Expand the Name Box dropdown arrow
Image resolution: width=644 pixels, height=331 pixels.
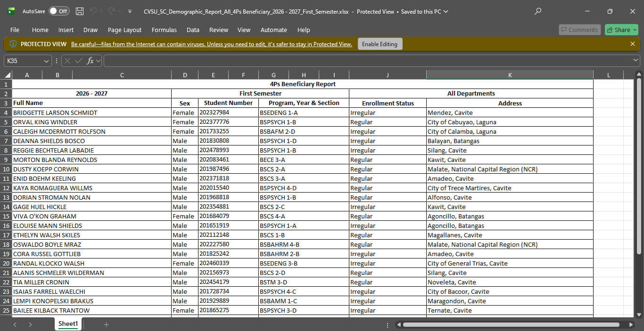click(x=46, y=61)
